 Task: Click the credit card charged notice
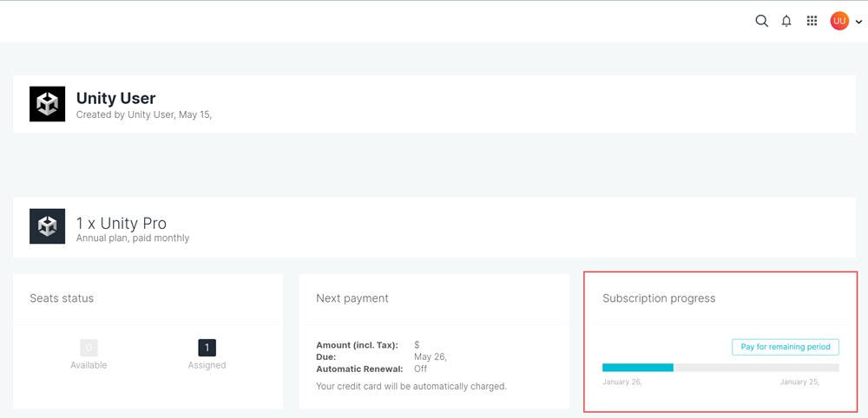tap(411, 386)
